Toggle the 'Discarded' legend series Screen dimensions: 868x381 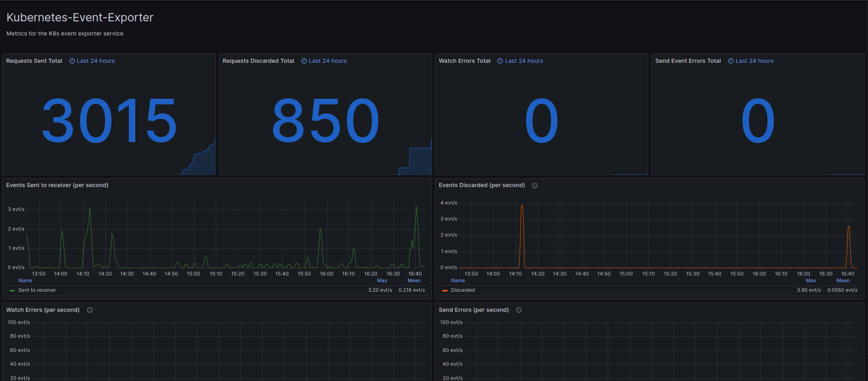click(x=463, y=290)
